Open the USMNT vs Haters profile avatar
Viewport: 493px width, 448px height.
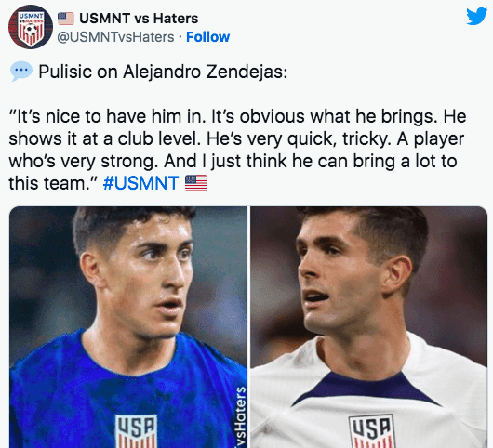pos(31,27)
